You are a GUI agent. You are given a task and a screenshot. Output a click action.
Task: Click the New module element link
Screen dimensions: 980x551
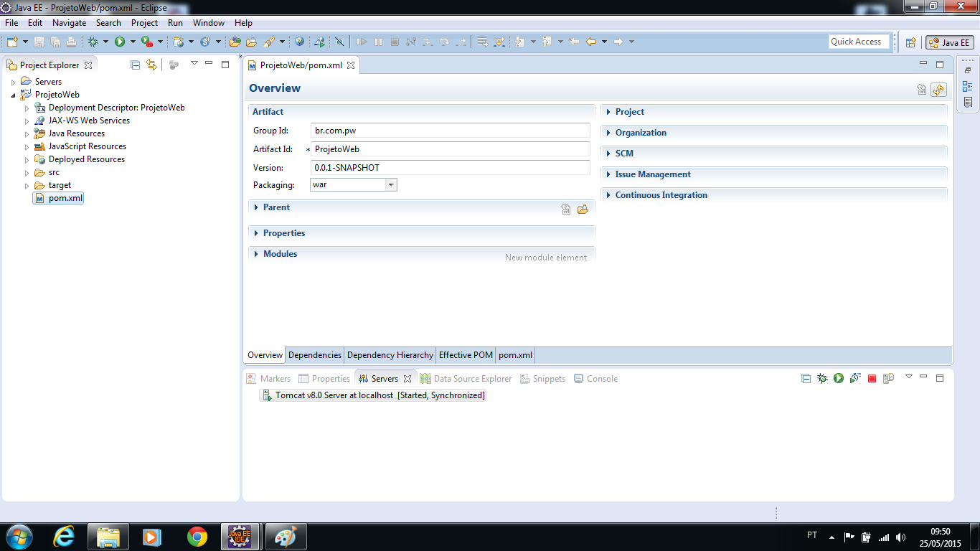point(546,258)
